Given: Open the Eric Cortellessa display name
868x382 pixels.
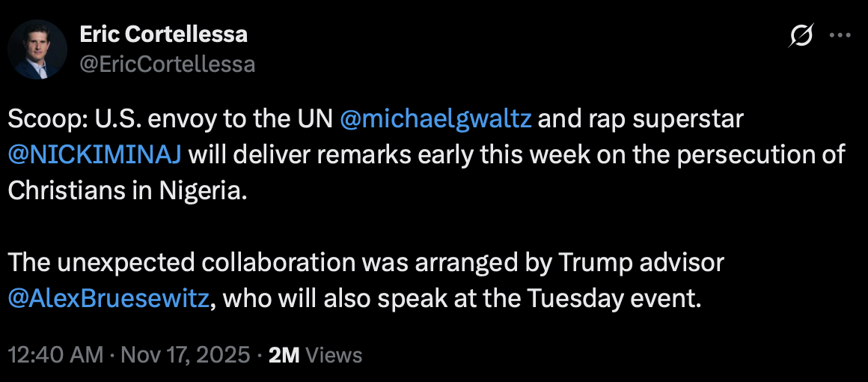Looking at the screenshot, I should (162, 34).
